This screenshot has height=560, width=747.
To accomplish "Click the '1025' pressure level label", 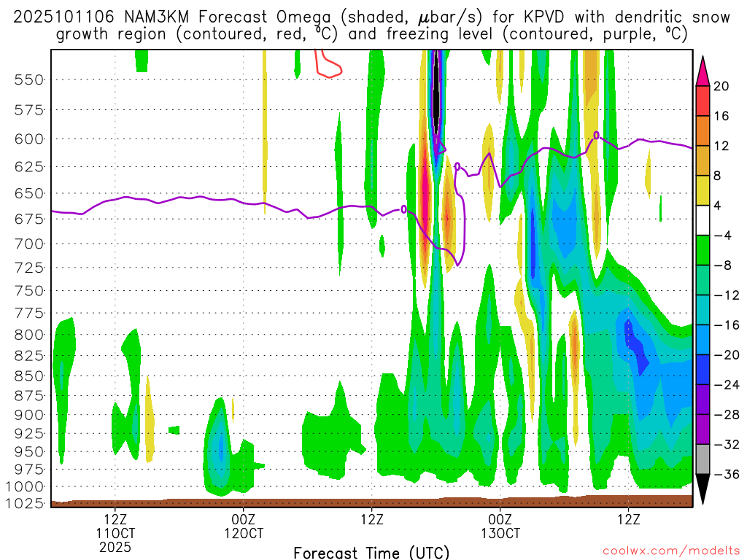I will 26,503.
